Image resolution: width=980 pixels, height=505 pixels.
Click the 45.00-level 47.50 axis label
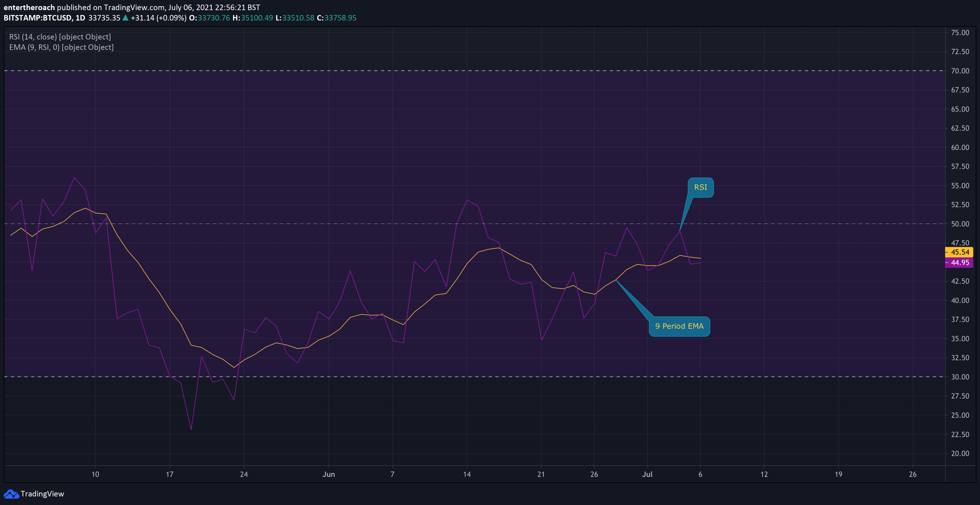click(x=960, y=243)
